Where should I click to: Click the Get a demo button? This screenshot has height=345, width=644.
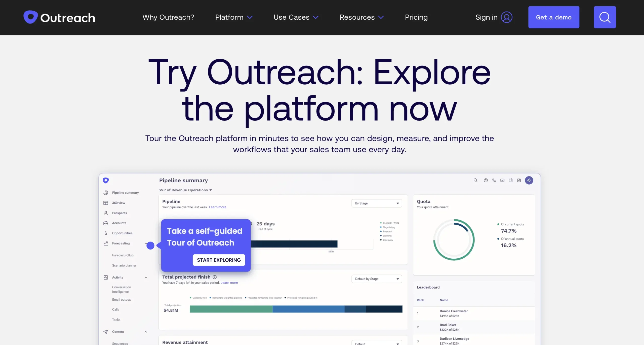[x=554, y=17]
